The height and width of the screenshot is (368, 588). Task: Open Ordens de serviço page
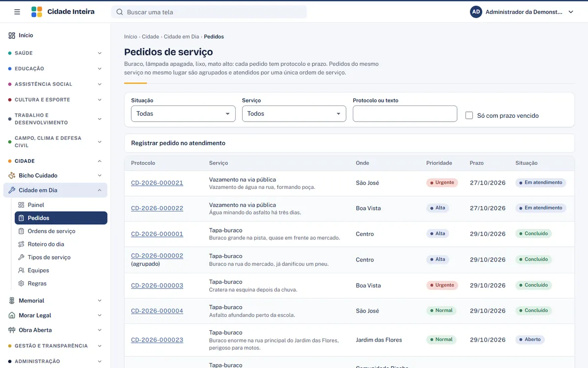(x=61, y=231)
